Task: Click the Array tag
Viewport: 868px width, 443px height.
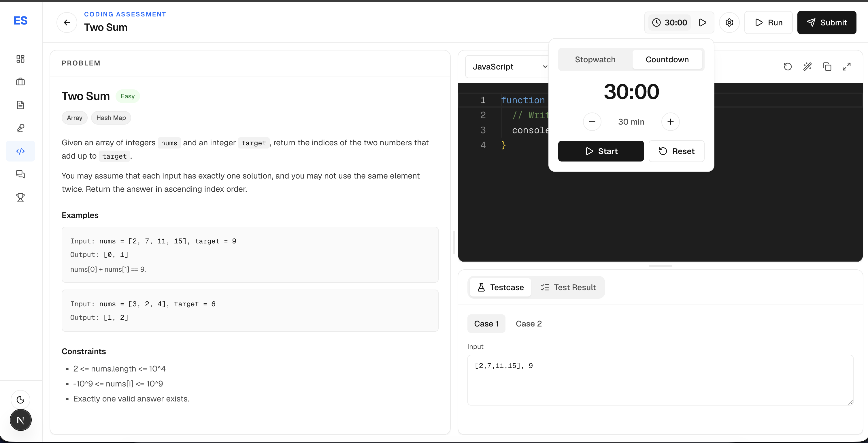Action: 74,118
